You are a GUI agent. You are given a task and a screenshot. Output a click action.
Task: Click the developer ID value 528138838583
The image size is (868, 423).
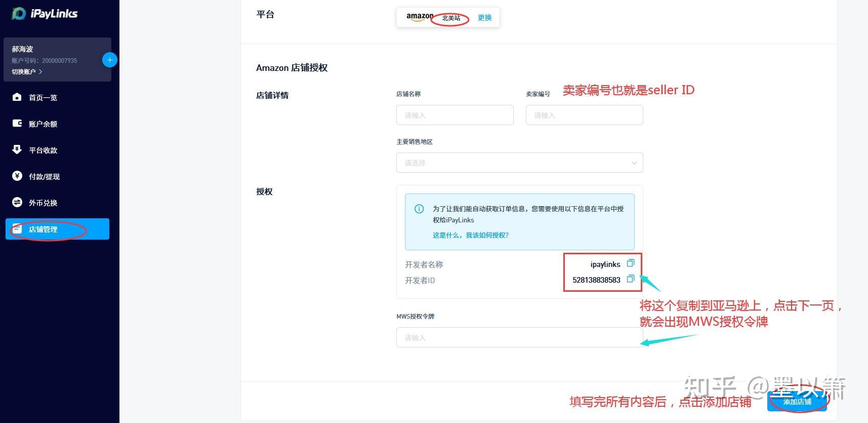[596, 280]
